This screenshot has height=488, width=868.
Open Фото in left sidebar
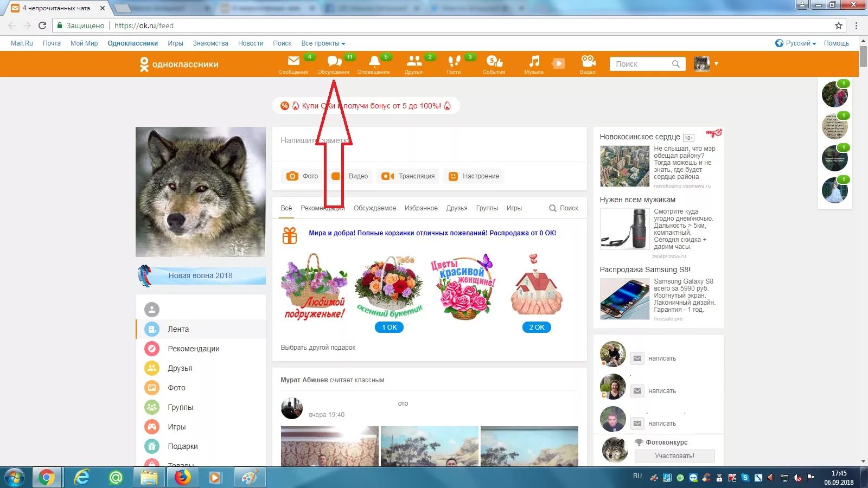pyautogui.click(x=201, y=388)
